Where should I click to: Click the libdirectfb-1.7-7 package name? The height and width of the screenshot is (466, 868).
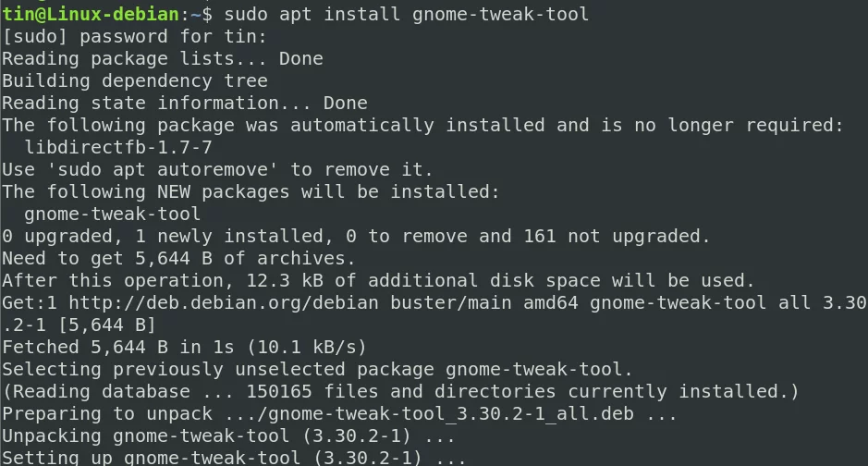(x=118, y=147)
